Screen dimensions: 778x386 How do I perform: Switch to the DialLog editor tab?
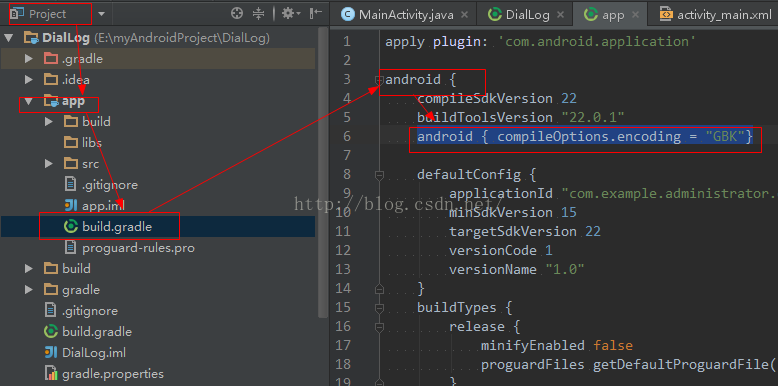click(527, 14)
